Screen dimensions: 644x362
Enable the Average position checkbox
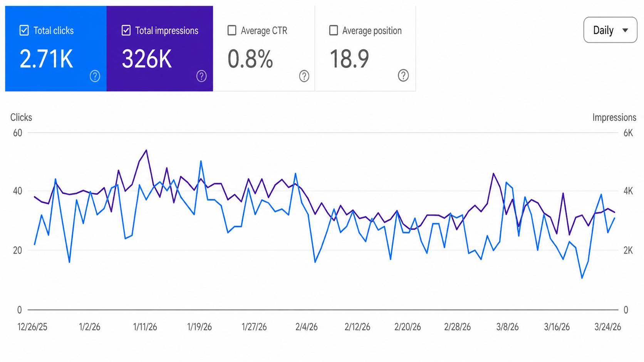tap(334, 30)
